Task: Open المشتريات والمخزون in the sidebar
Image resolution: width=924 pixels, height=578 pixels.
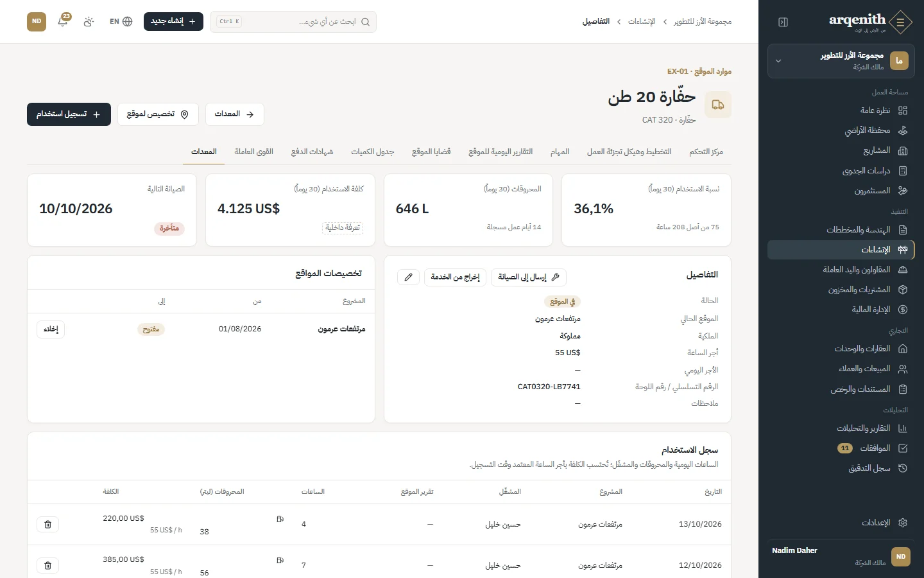Action: point(841,290)
